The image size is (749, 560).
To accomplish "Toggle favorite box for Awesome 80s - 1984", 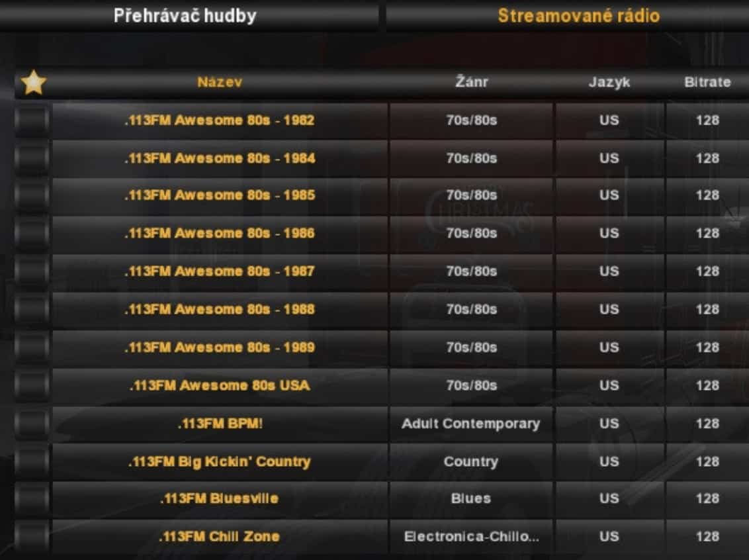I will click(32, 159).
